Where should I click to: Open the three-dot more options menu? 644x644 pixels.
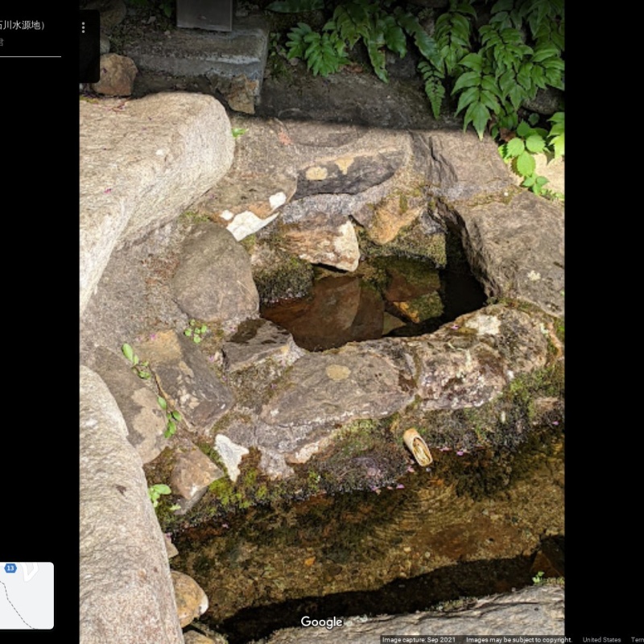point(83,27)
